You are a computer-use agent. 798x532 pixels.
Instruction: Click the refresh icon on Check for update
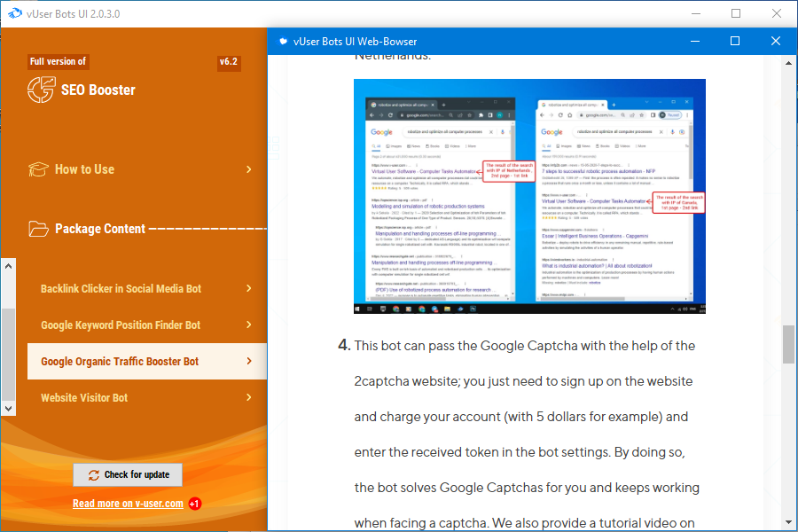pyautogui.click(x=94, y=475)
